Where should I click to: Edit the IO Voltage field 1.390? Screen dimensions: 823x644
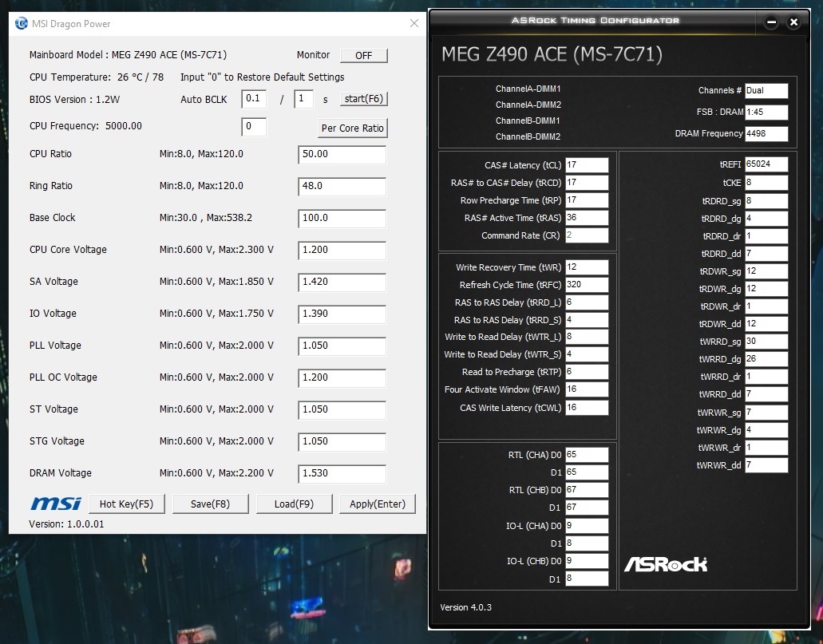(342, 314)
